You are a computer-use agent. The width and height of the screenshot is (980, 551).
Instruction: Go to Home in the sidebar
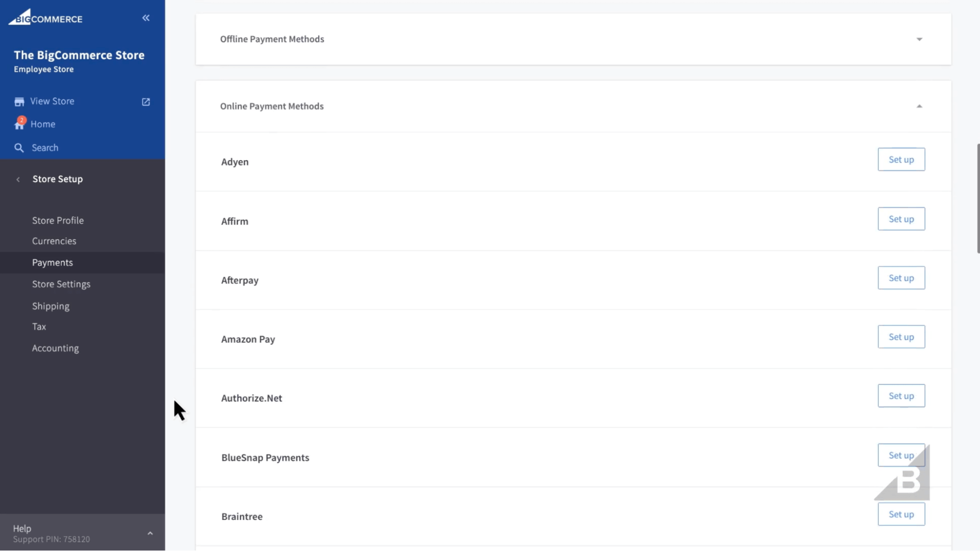pyautogui.click(x=43, y=124)
